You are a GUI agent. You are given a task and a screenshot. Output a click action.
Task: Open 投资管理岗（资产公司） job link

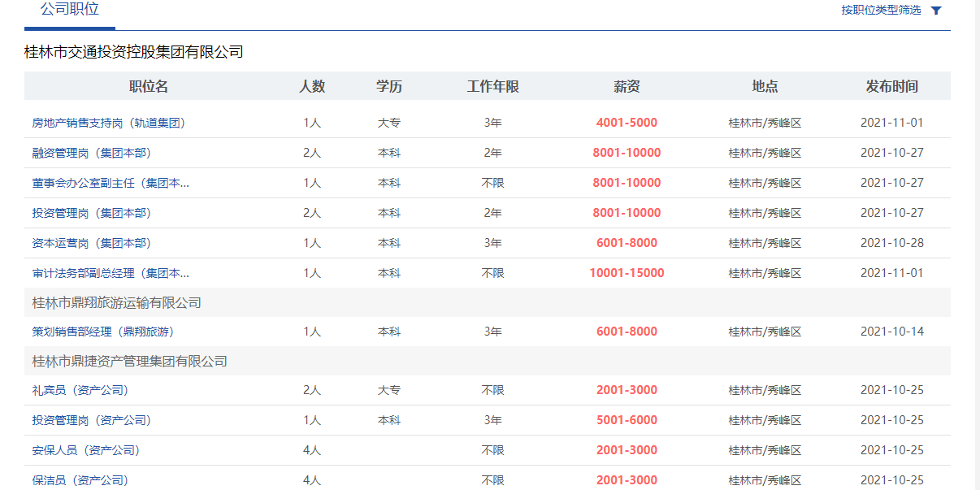pyautogui.click(x=92, y=420)
